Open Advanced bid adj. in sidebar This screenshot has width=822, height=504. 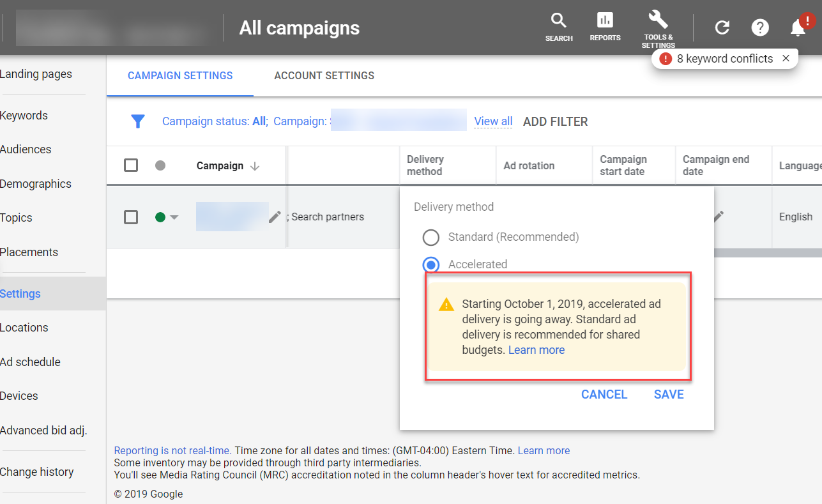(x=43, y=431)
